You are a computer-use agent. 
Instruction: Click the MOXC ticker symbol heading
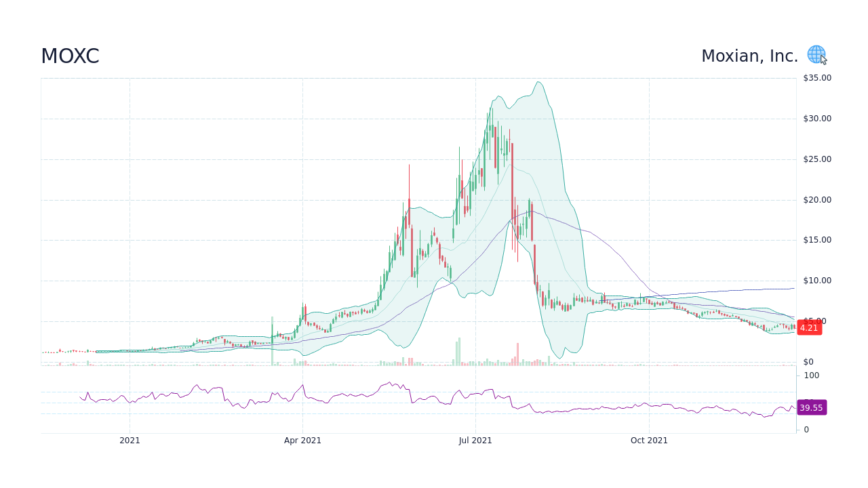(x=70, y=56)
